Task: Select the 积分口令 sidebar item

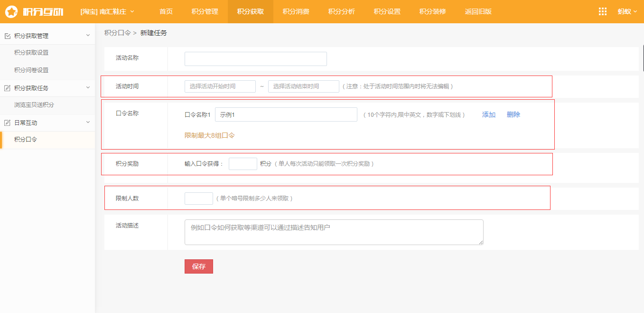Action: click(26, 140)
